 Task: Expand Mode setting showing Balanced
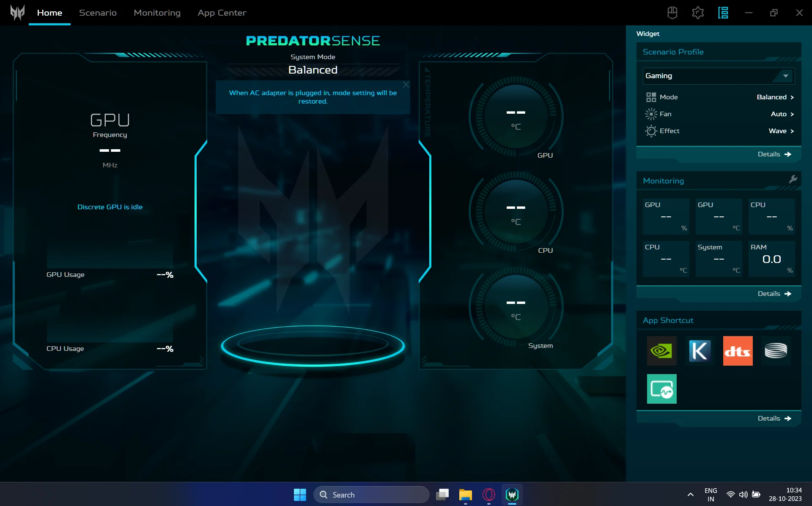[x=776, y=97]
